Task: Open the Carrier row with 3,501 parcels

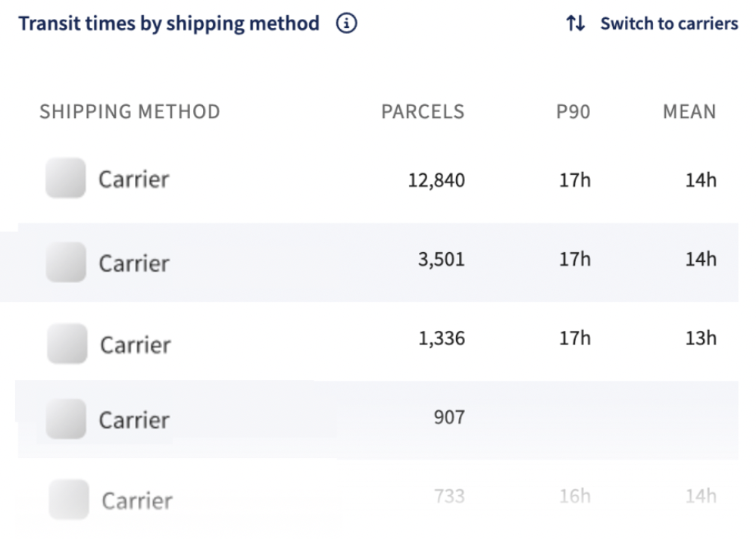Action: [x=378, y=263]
